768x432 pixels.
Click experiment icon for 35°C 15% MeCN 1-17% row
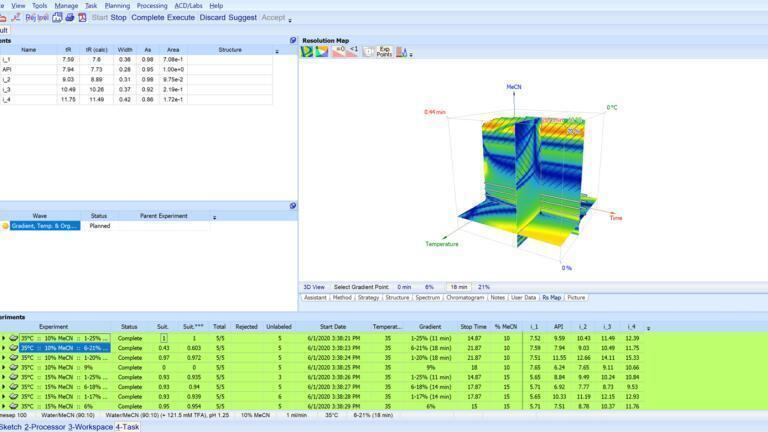click(x=14, y=397)
